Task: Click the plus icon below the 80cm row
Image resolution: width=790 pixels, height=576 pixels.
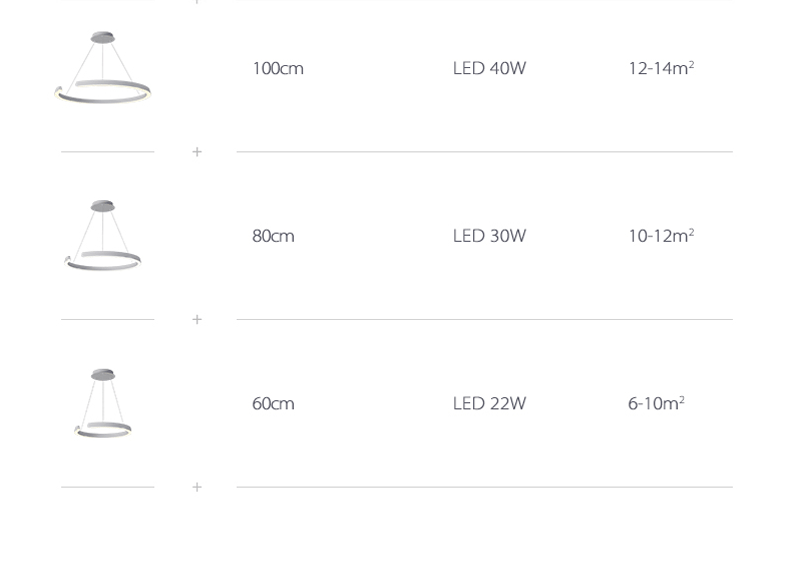Action: [197, 319]
